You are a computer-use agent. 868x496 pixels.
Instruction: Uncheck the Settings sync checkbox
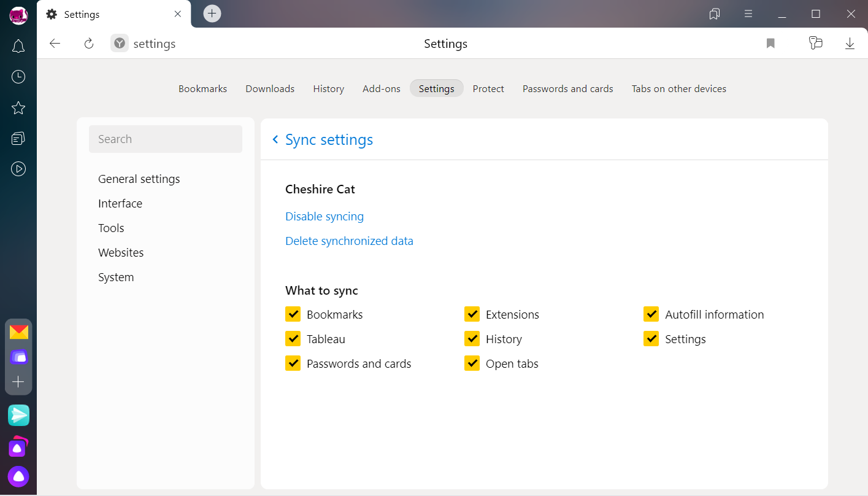click(651, 339)
